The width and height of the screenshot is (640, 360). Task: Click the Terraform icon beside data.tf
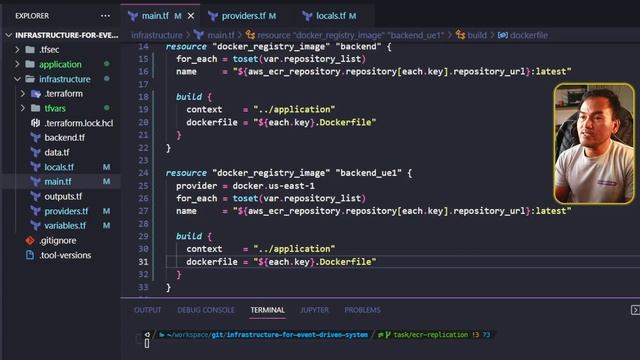click(x=36, y=152)
